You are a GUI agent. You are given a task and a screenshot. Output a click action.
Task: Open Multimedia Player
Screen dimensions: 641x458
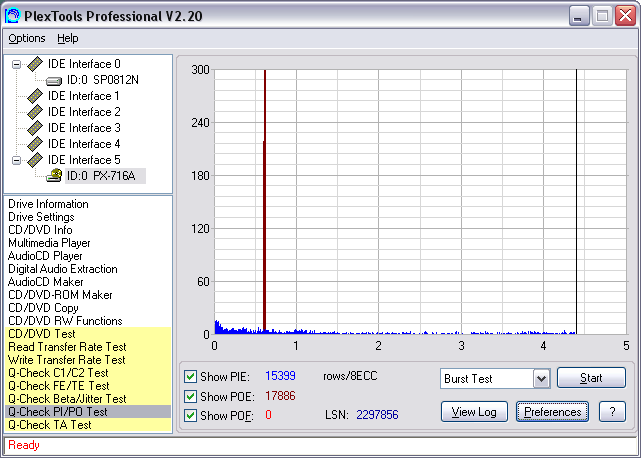click(49, 243)
